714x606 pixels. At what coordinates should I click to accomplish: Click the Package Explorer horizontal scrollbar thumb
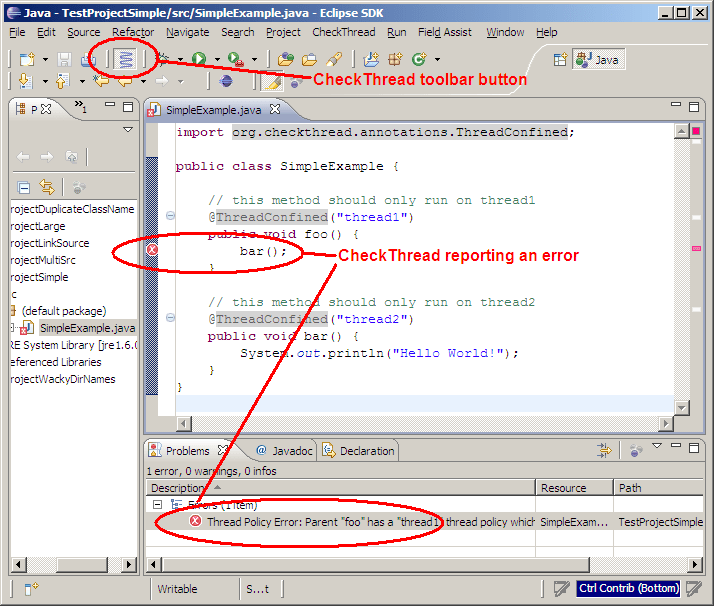tap(82, 565)
